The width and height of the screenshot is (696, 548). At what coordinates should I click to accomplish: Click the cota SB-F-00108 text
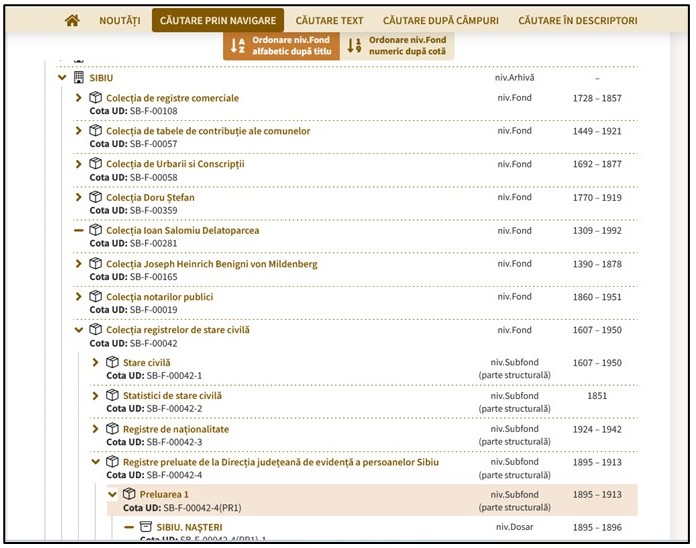[x=154, y=111]
